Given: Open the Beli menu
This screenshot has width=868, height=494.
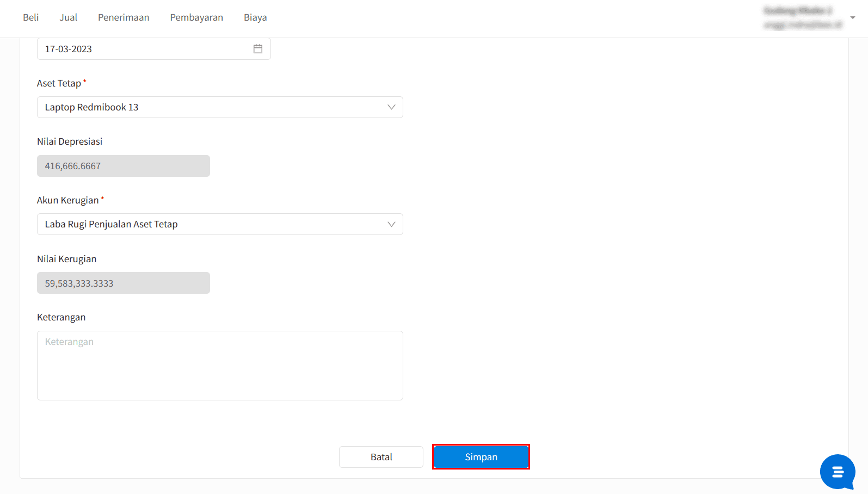Looking at the screenshot, I should point(30,17).
